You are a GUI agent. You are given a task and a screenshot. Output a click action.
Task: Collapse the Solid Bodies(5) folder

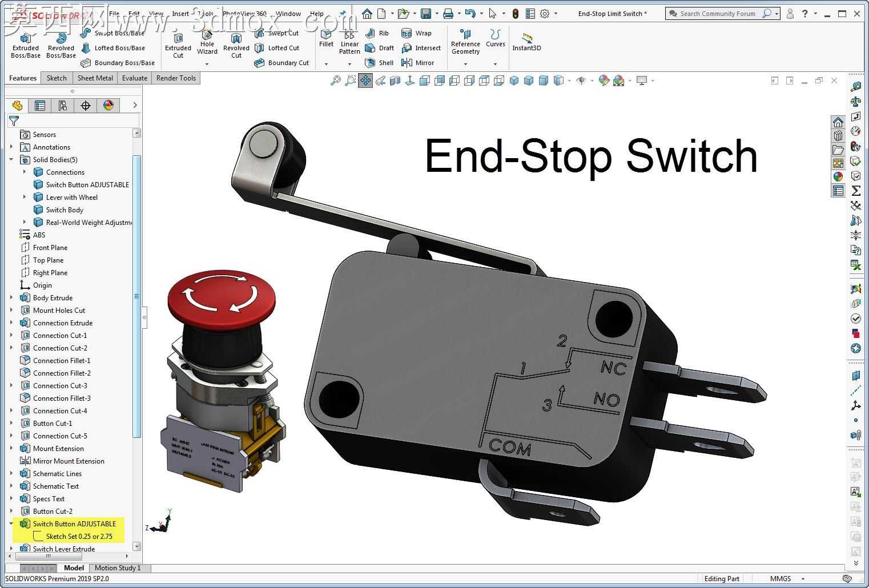click(x=11, y=160)
